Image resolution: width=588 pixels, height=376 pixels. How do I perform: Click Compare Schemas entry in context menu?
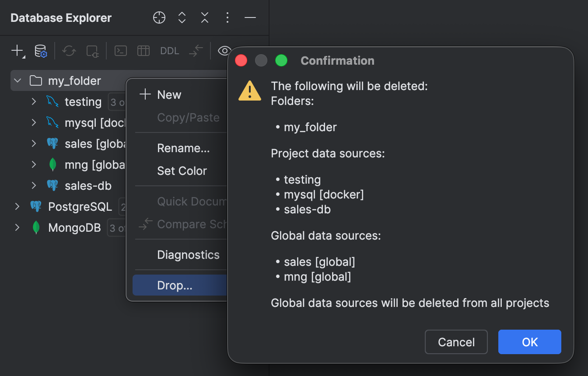[x=180, y=224]
